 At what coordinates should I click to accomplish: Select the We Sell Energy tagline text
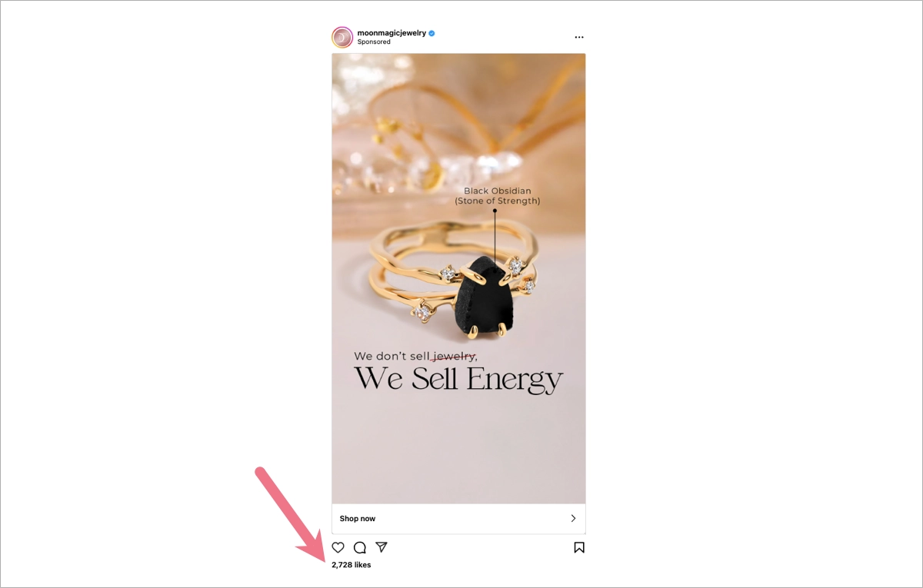[x=460, y=378]
